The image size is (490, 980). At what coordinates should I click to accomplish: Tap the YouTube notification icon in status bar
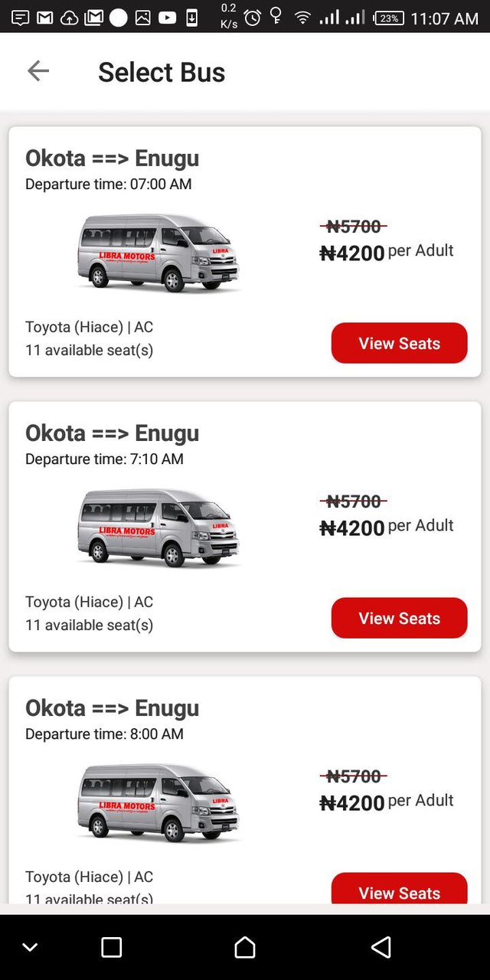167,18
